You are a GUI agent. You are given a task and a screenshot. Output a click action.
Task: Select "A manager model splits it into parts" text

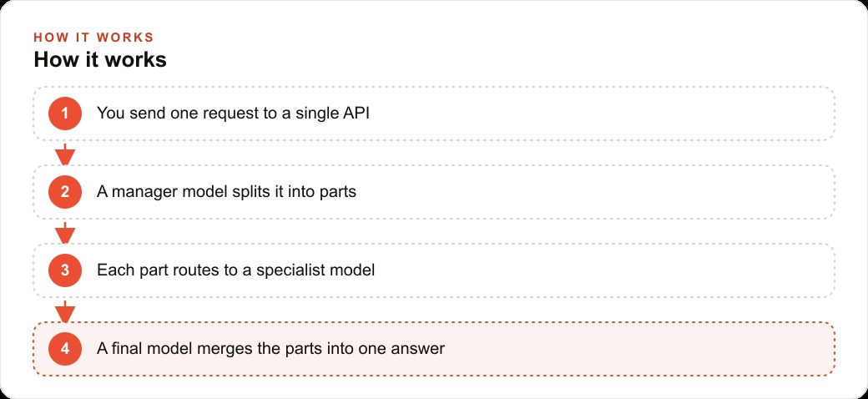click(x=226, y=192)
